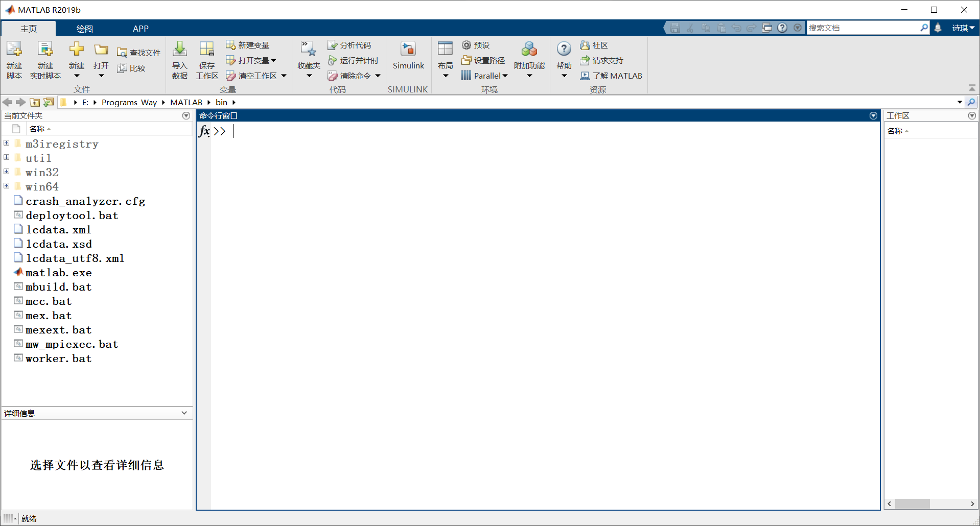This screenshot has height=526, width=980.
Task: Click 请求支持 to request support
Action: (x=602, y=60)
